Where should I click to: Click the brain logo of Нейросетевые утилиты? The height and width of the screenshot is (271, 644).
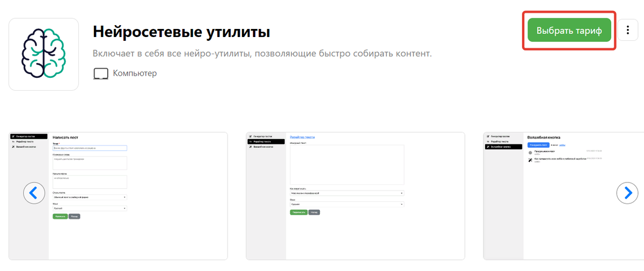point(44,54)
